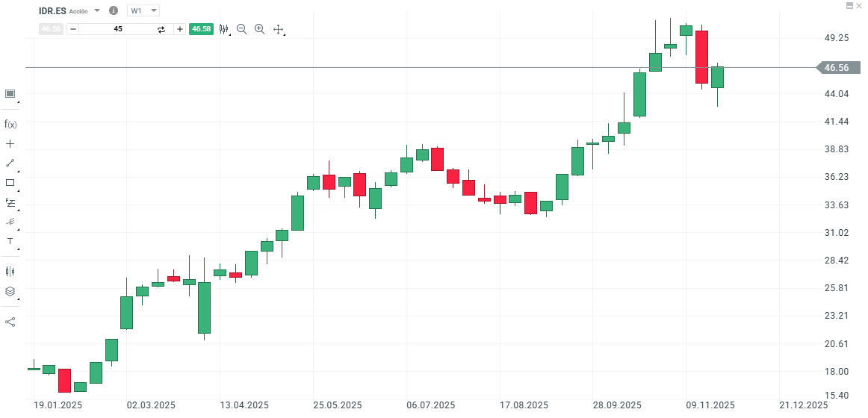
Task: Open the indicators f(x) tool
Action: tap(10, 124)
